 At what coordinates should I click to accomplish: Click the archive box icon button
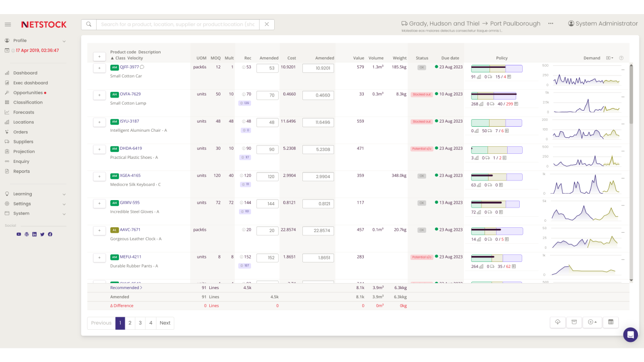point(574,322)
